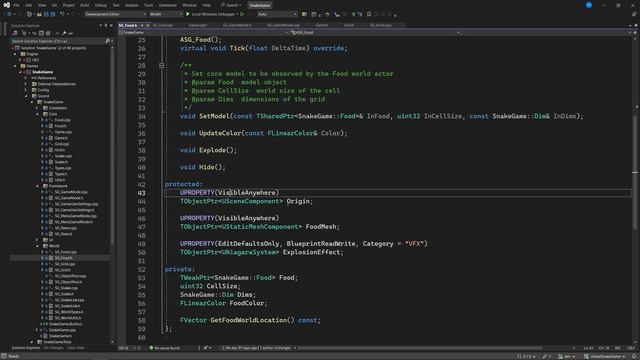Click the Save All toolbar icon

point(53,14)
